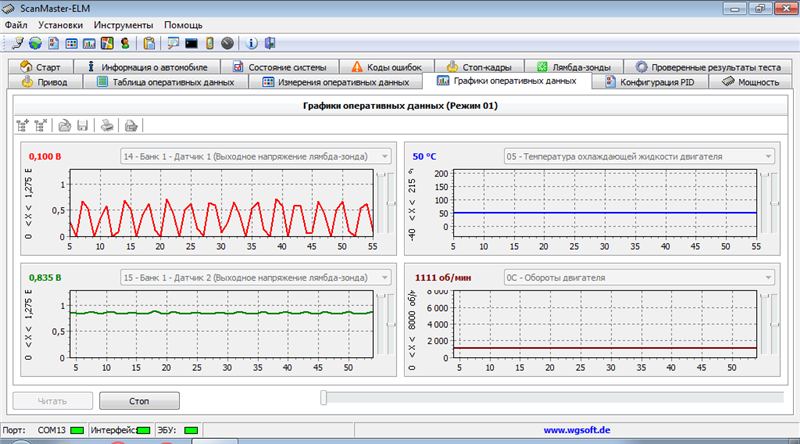The height and width of the screenshot is (444, 800).
Task: Click the Интерфейс status indicator
Action: tap(143, 430)
